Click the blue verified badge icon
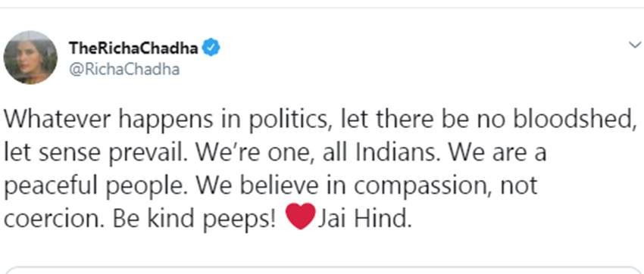Screen dimensions: 644x274 tap(212, 48)
